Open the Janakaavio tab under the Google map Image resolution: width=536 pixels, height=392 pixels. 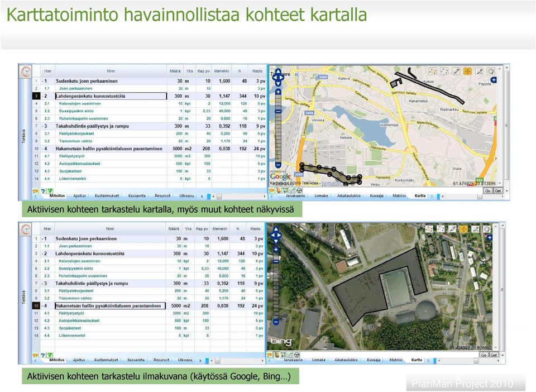pos(295,196)
